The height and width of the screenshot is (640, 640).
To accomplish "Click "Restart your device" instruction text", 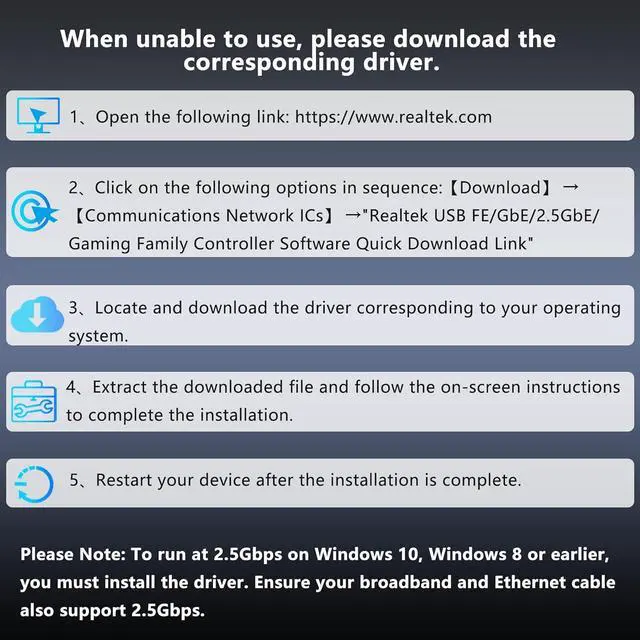I will pos(173,480).
